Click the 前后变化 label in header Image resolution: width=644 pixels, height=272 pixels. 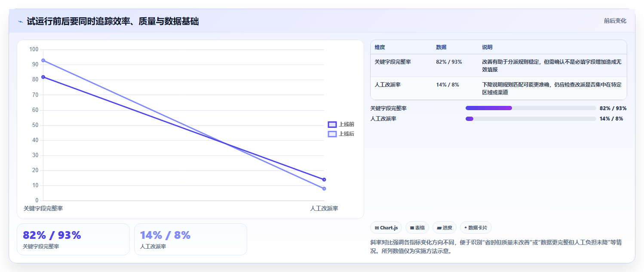click(615, 21)
